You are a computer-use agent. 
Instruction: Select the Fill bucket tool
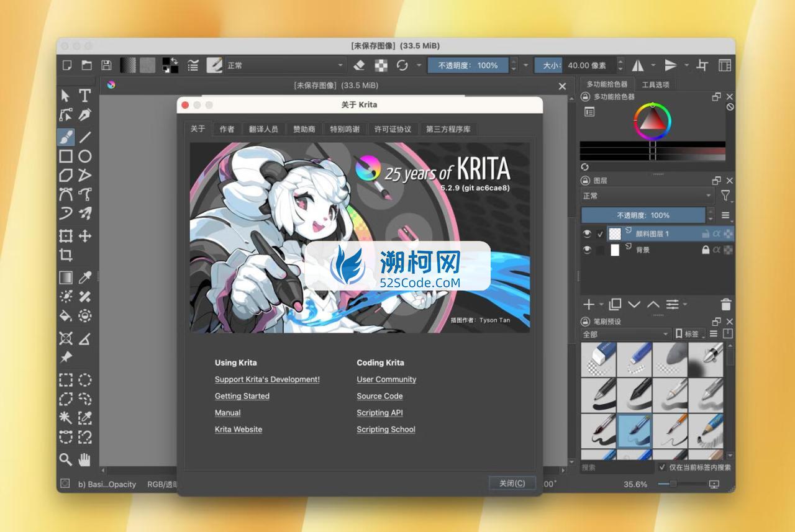[66, 315]
